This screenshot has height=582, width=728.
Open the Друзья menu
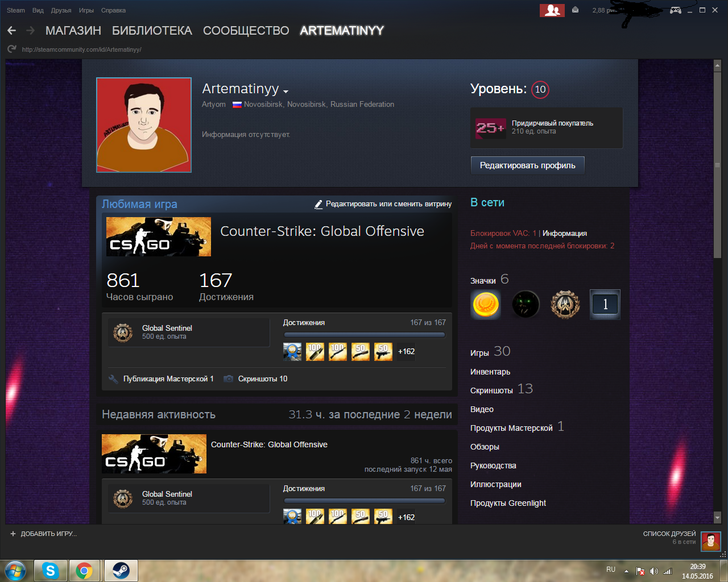pos(61,10)
